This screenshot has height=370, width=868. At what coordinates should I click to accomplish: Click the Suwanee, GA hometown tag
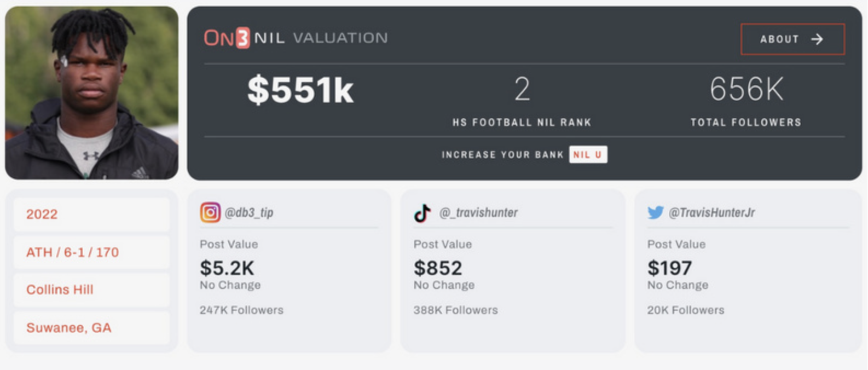pos(92,327)
